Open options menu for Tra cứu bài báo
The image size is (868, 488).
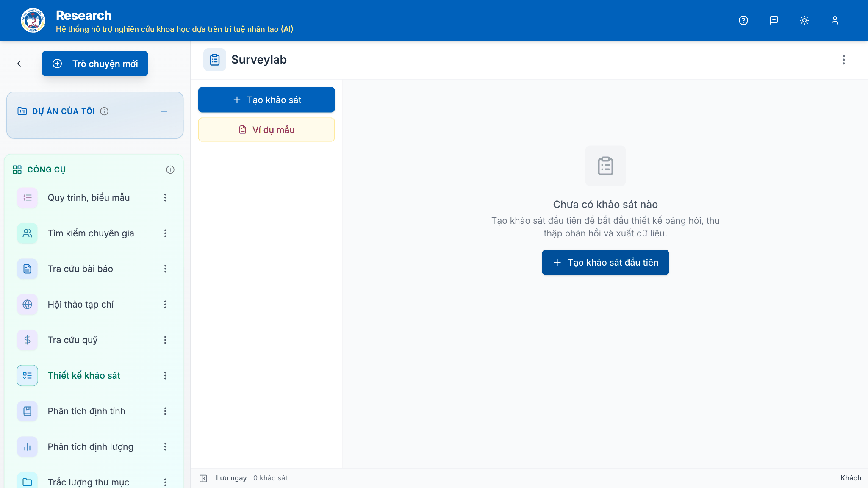click(x=165, y=269)
